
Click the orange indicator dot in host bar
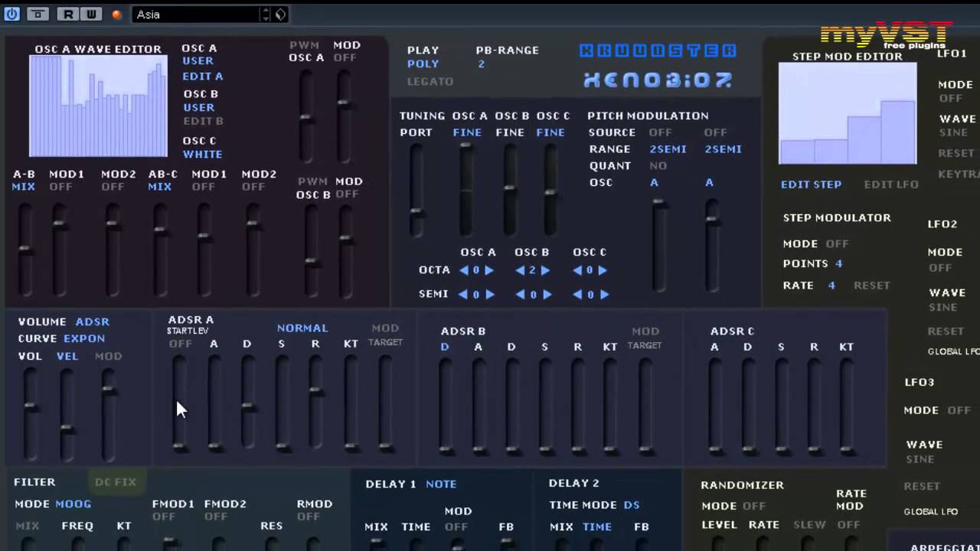point(117,15)
